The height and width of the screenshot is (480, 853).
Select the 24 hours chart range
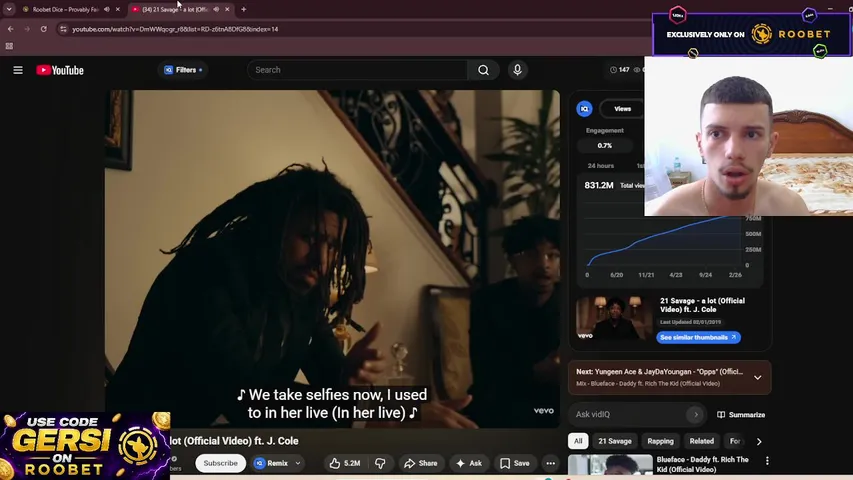(x=601, y=165)
